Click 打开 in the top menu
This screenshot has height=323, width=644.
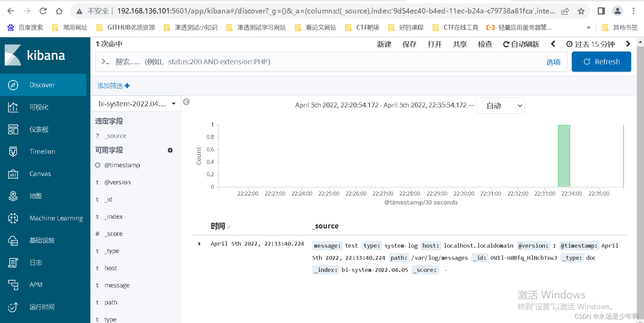[x=435, y=44]
